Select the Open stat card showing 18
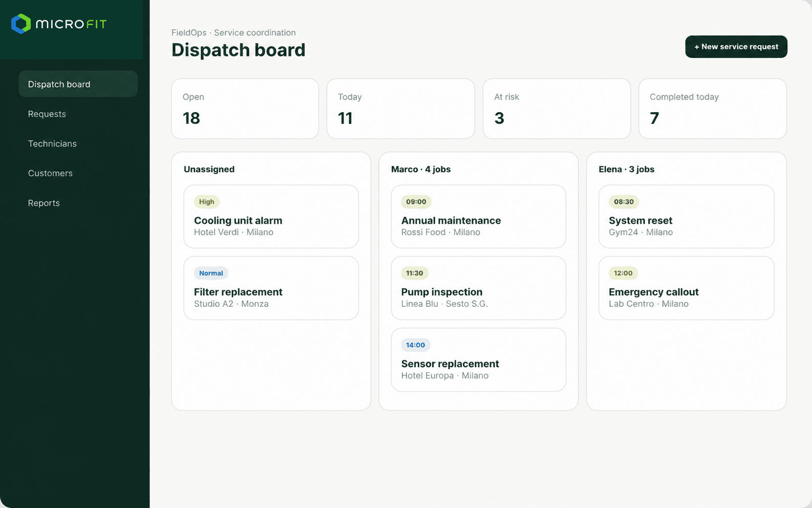The image size is (812, 508). (245, 109)
